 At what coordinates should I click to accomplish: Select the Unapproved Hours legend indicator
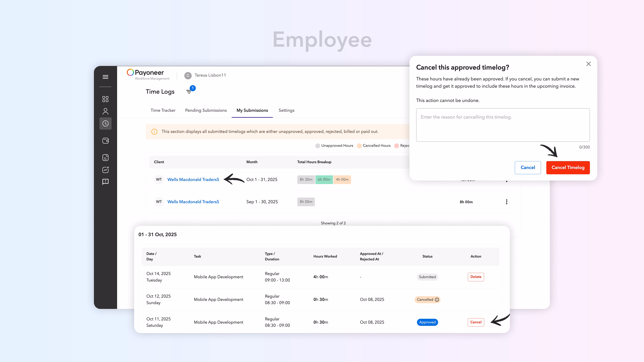pos(318,145)
